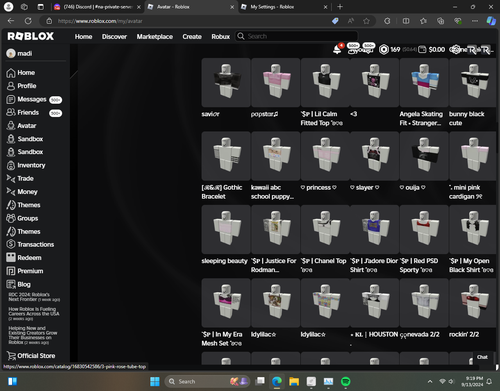
Task: Open Edge Copilot icon
Action: (x=491, y=21)
